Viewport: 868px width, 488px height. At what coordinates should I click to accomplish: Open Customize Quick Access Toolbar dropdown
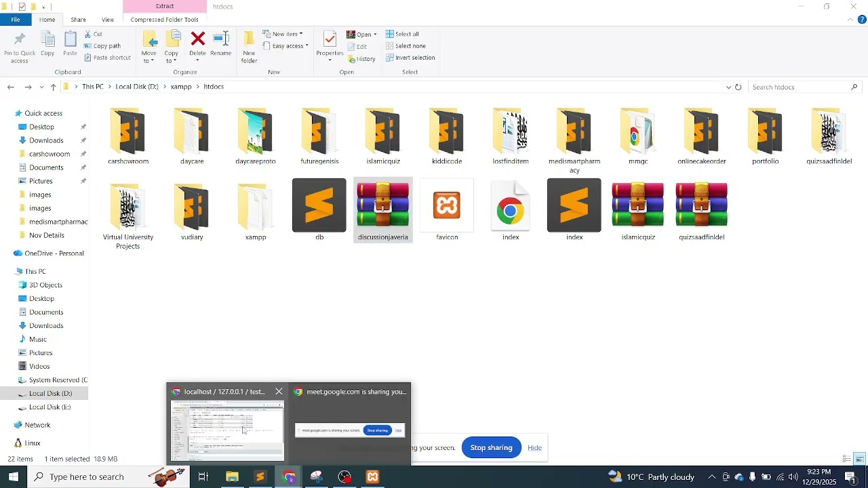43,7
